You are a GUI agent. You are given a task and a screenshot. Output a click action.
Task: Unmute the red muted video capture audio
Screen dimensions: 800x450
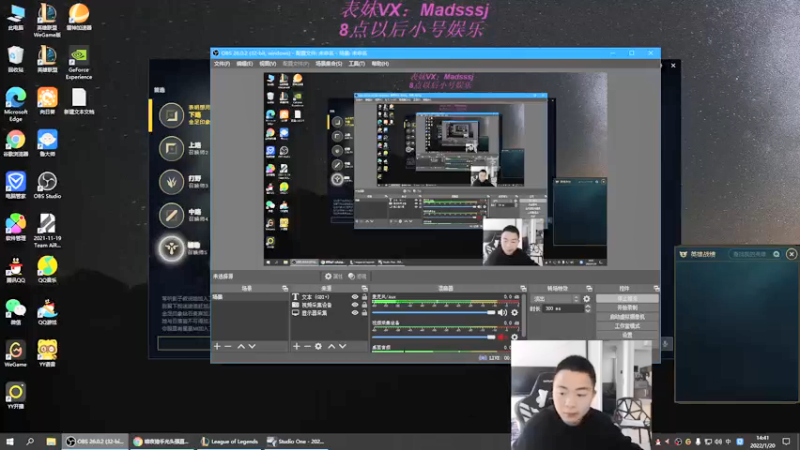[x=503, y=337]
